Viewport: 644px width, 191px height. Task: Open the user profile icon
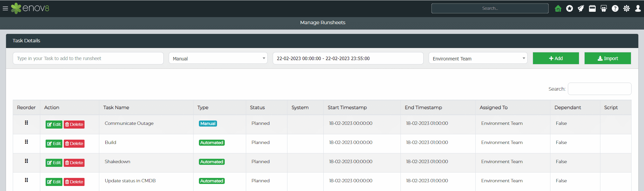point(638,8)
